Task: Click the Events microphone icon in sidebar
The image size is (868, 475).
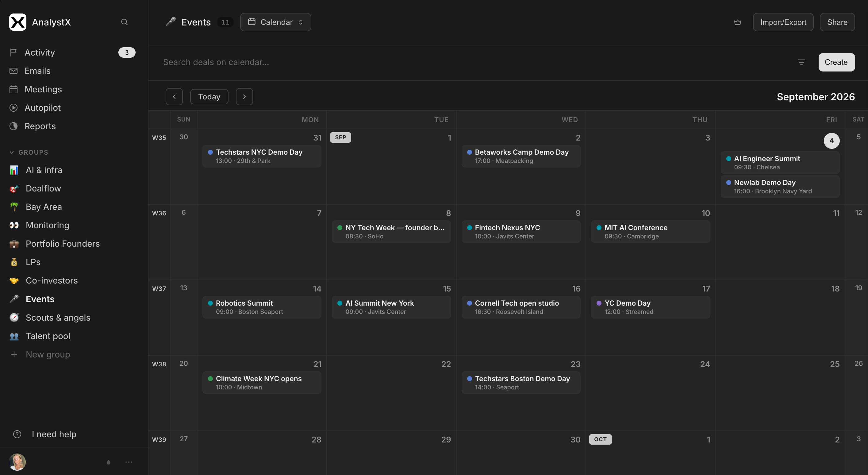Action: click(14, 299)
